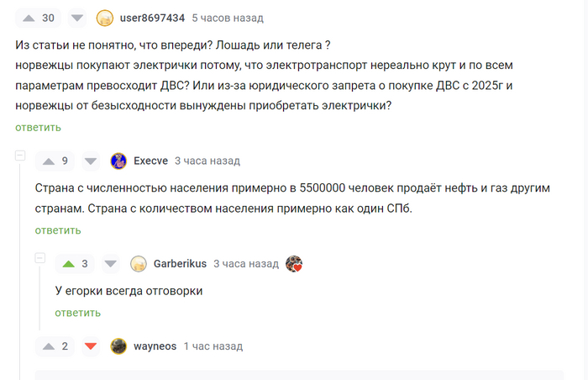Reply to user8697434's comment
This screenshot has height=380, width=588.
38,128
